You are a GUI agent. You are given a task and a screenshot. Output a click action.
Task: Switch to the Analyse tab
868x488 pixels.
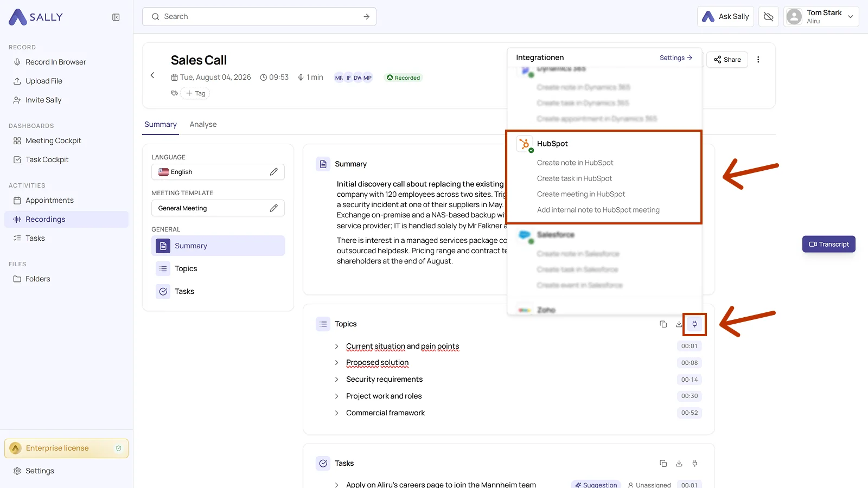click(x=203, y=125)
